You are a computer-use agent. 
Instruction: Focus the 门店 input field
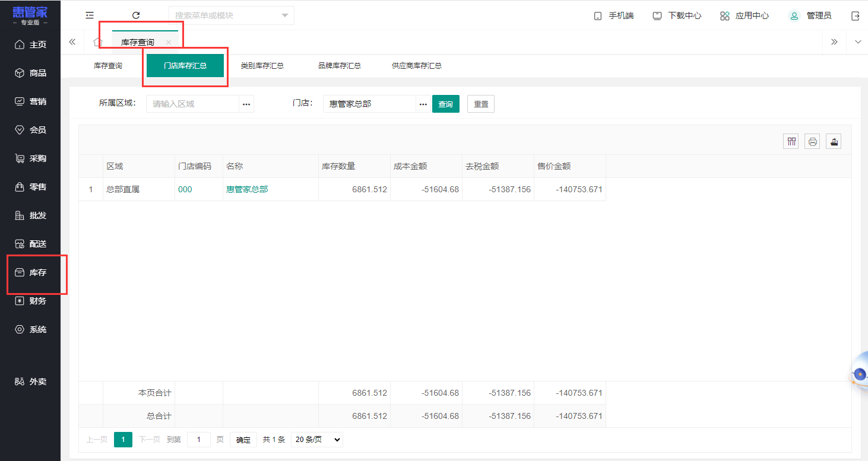tap(369, 104)
